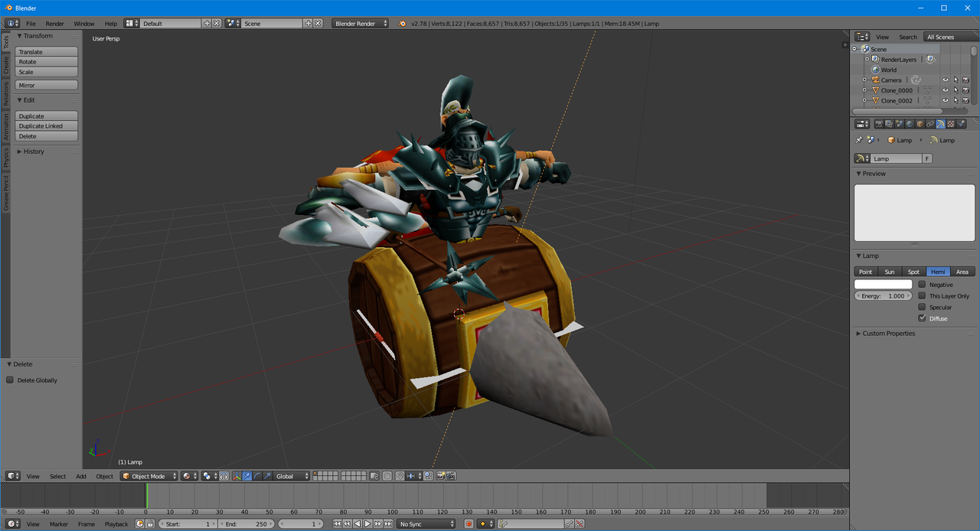Enable the Delete Globally checkbox
The image size is (980, 531).
10,380
